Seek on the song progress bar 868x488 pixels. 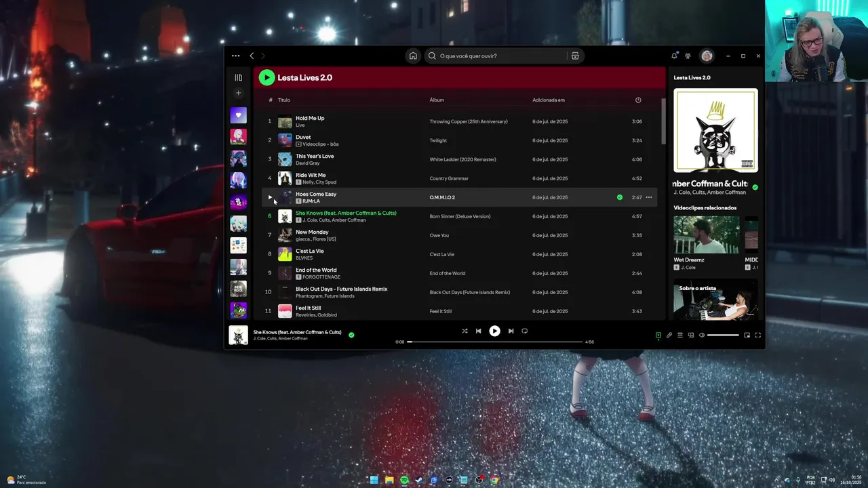[494, 342]
